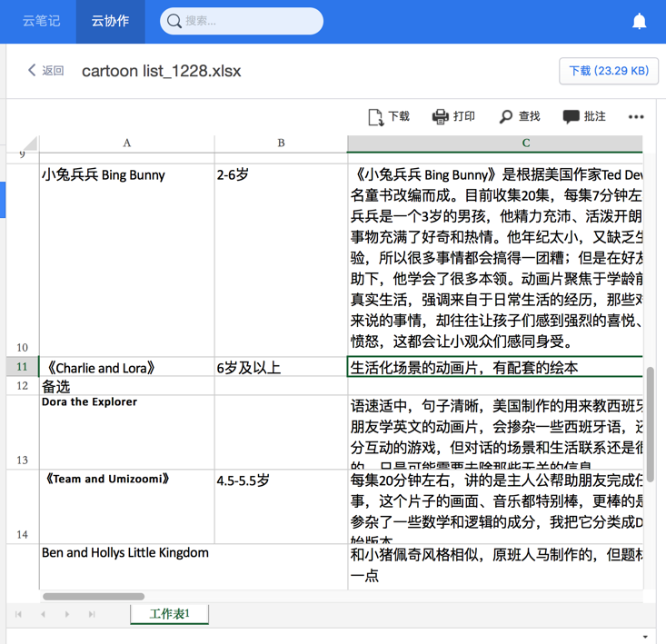The image size is (666, 644).
Task: Select cell Dora the Explorer
Action: pyautogui.click(x=126, y=432)
